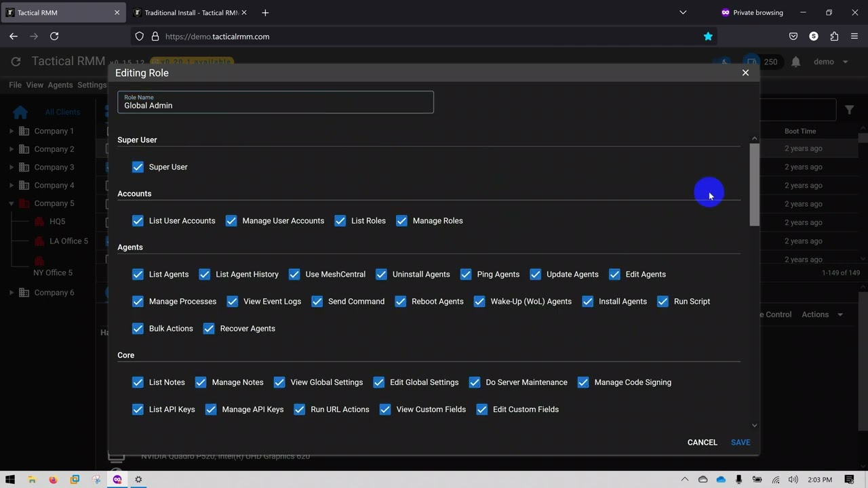
Task: Open the File menu
Action: pyautogui.click(x=15, y=85)
